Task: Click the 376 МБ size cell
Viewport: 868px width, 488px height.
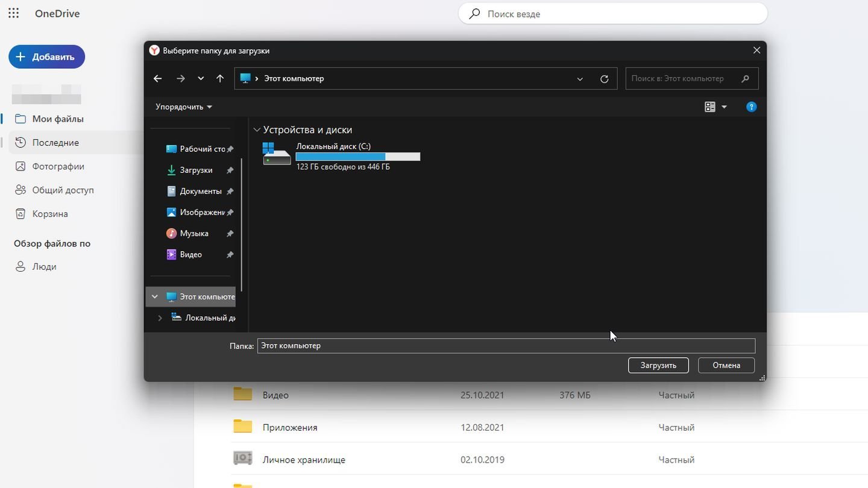Action: (575, 395)
